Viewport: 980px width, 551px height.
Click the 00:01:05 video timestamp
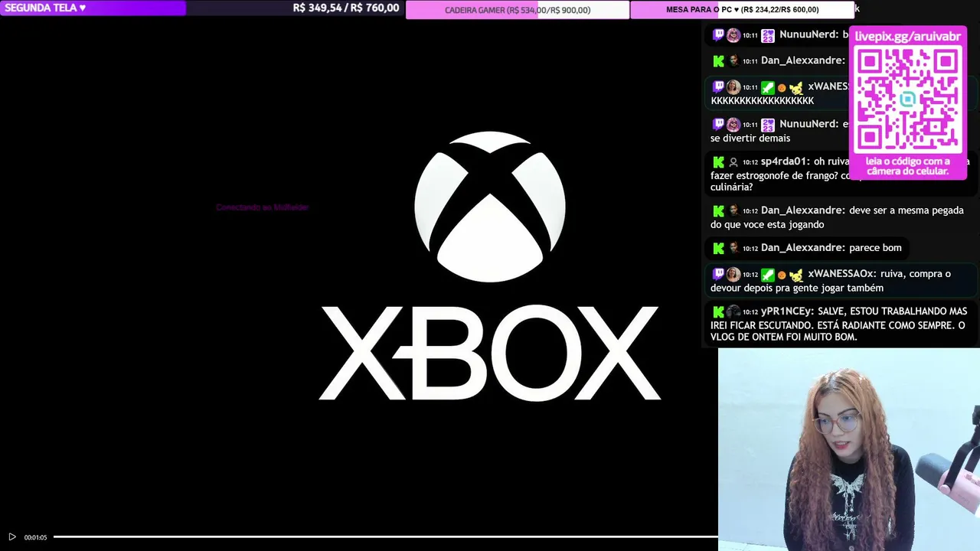(35, 537)
